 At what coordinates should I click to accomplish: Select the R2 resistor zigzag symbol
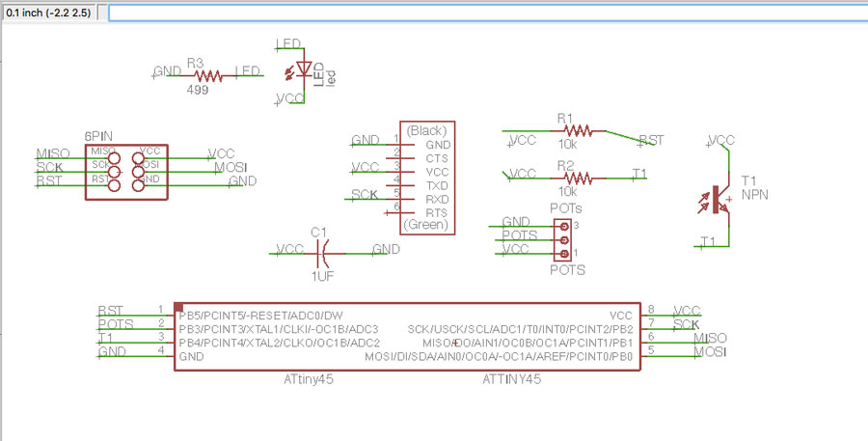pos(577,179)
